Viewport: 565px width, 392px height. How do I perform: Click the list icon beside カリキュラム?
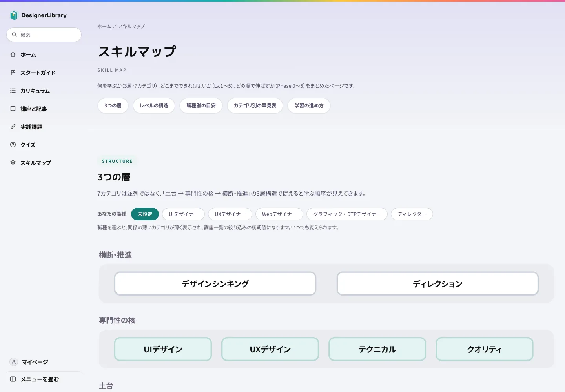[x=13, y=91]
